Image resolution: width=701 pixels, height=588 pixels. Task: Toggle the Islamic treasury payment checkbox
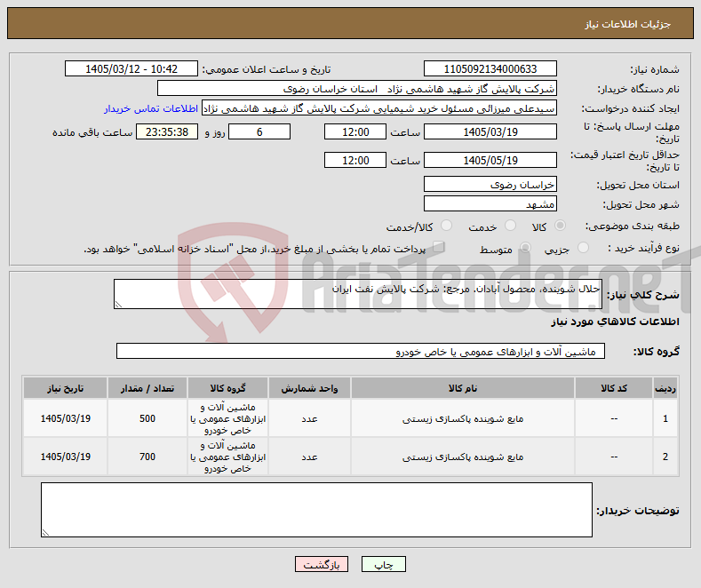tap(439, 247)
